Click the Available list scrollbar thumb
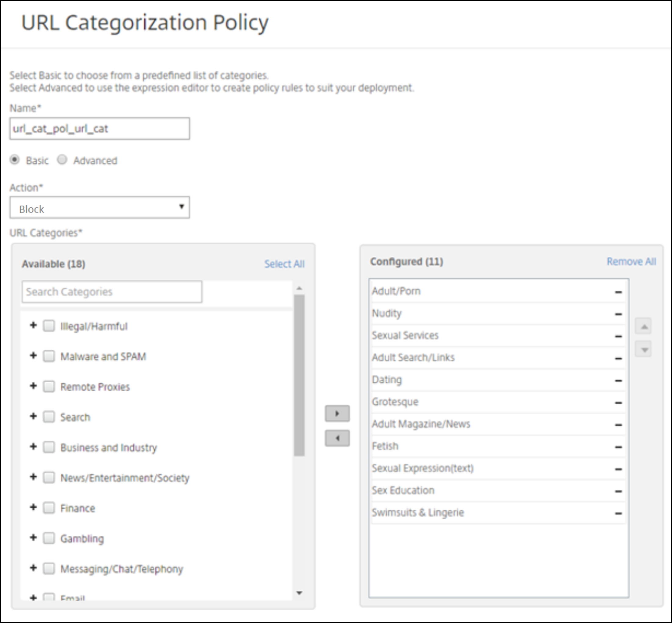The height and width of the screenshot is (623, 672). coord(299,375)
